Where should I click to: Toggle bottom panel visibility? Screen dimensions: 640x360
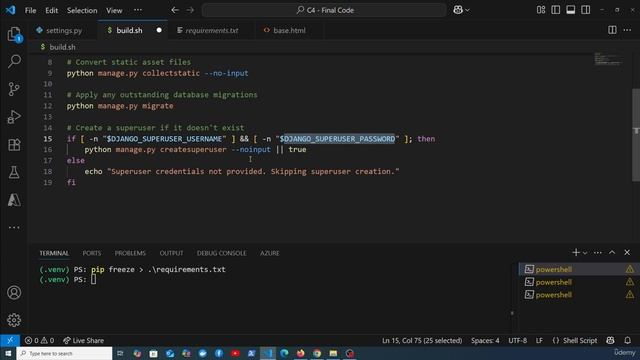click(571, 10)
